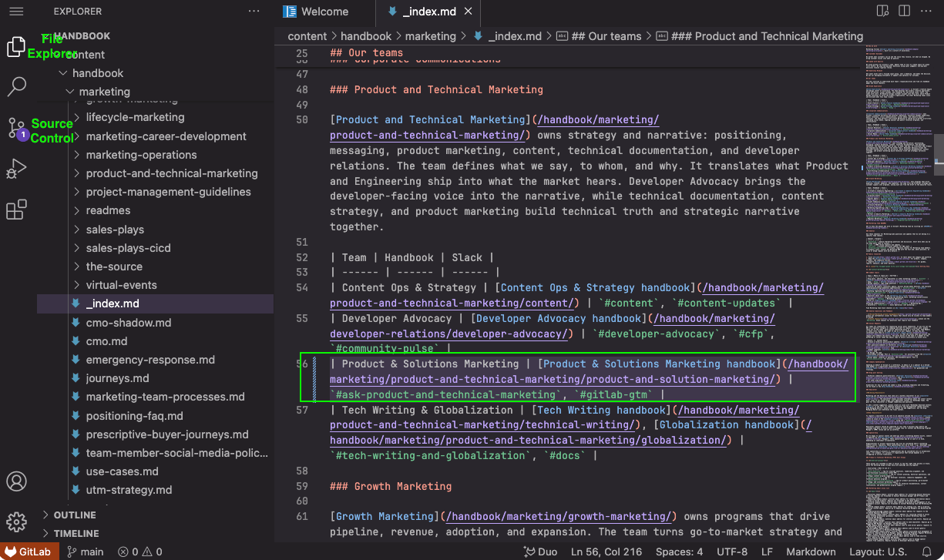944x560 pixels.
Task: Open the Search view icon
Action: click(x=16, y=86)
